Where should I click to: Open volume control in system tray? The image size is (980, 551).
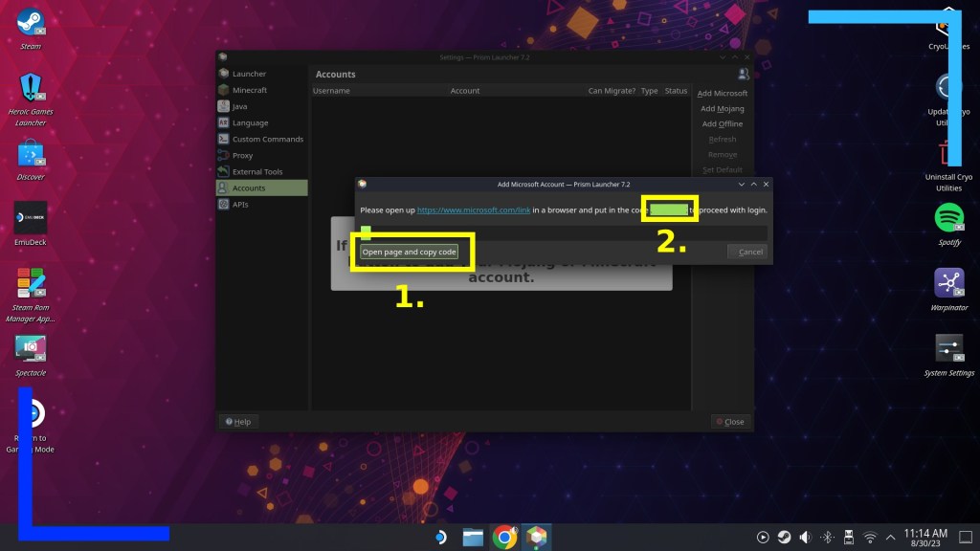coord(806,538)
